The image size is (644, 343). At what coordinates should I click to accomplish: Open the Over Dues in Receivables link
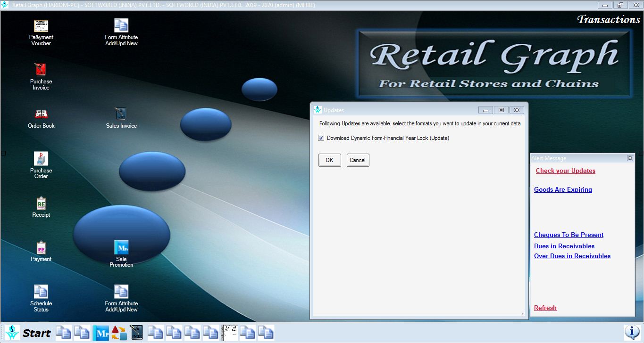click(572, 256)
